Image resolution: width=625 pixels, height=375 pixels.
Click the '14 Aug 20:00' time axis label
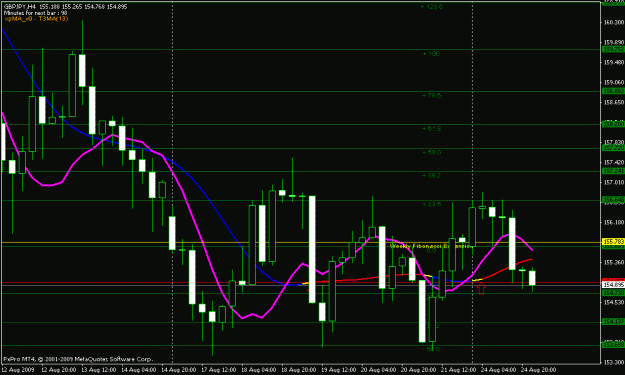[179, 370]
